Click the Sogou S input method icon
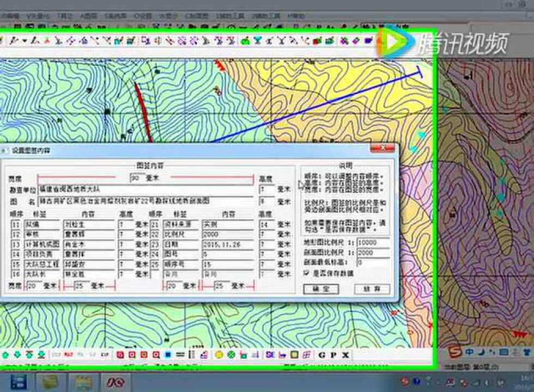Image resolution: width=534 pixels, height=392 pixels. (x=454, y=352)
